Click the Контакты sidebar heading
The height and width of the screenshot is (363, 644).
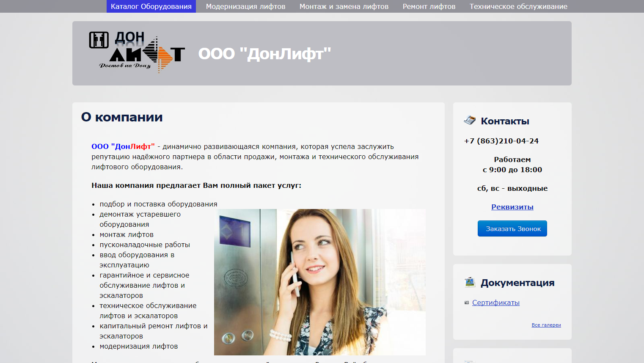click(505, 121)
